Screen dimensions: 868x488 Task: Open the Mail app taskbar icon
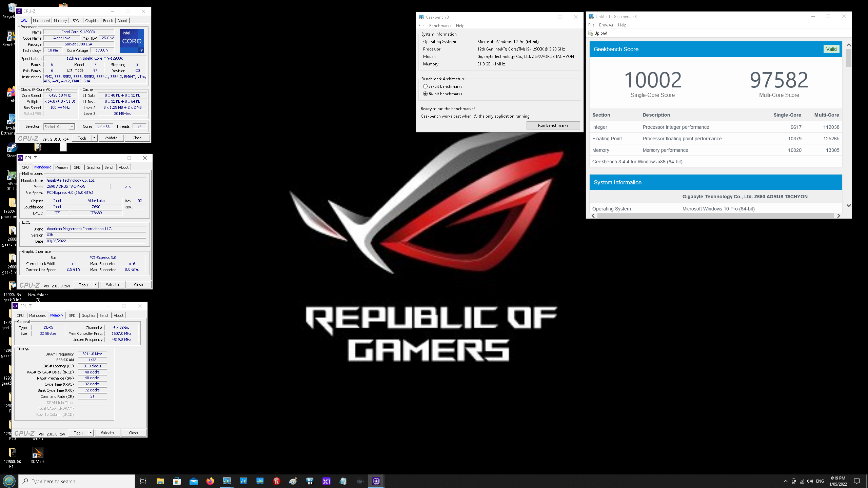194,481
